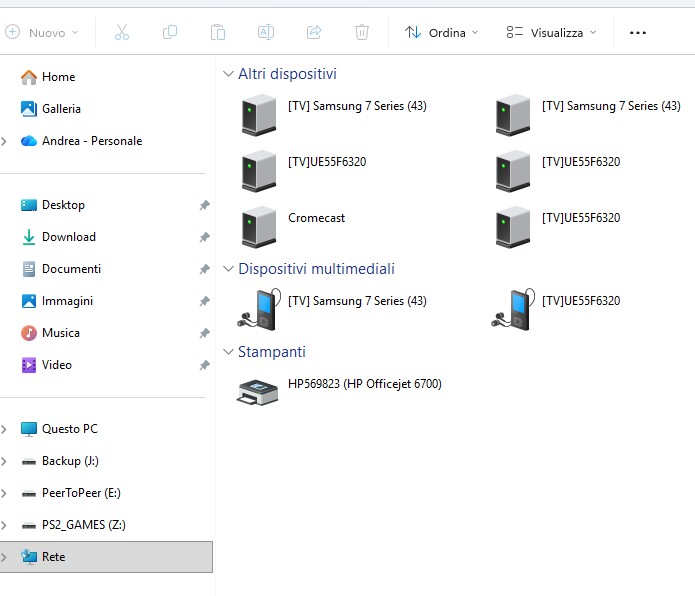Collapse the Stampanti group
Viewport: 695px width, 596px height.
(x=228, y=352)
